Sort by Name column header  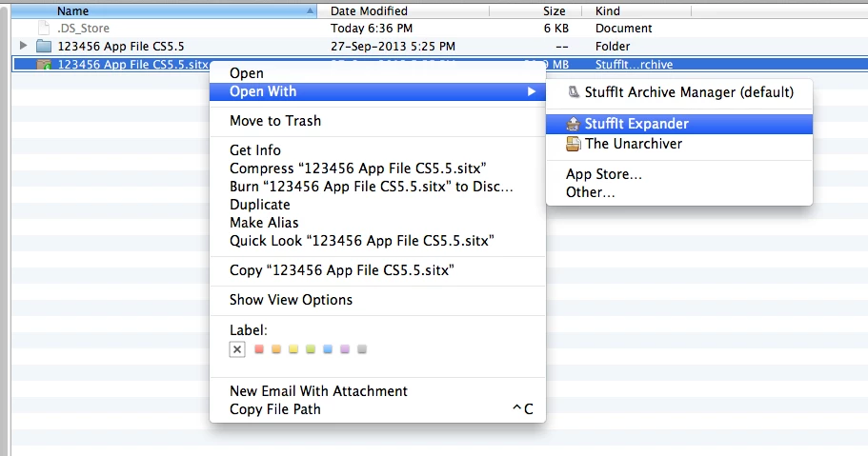164,10
